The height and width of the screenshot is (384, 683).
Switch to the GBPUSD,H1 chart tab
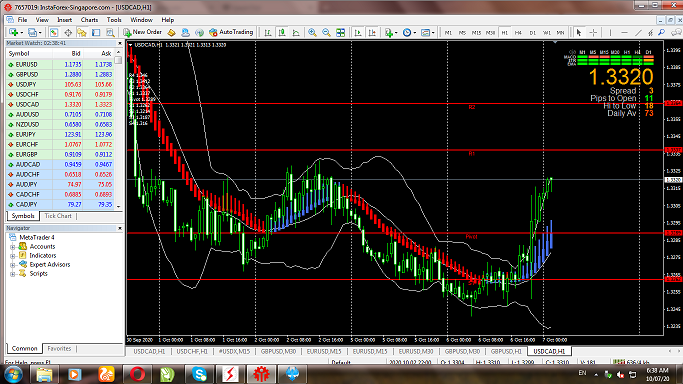point(506,351)
